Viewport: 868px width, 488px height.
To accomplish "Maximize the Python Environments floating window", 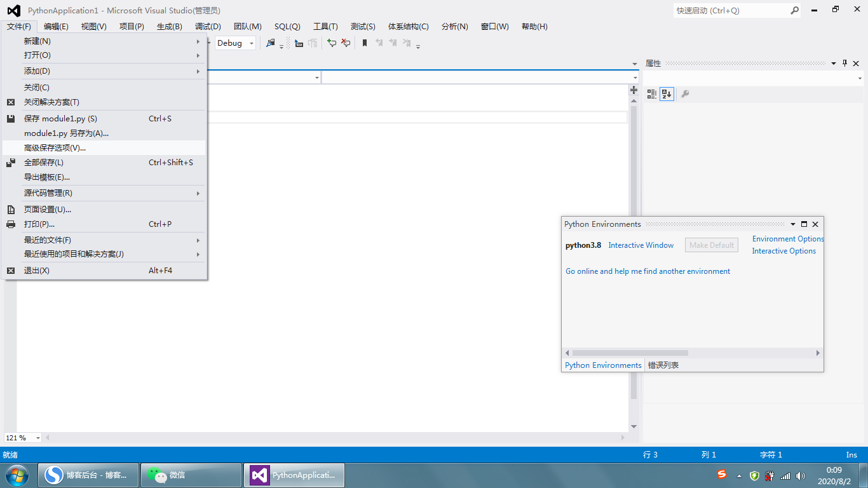I will coord(804,224).
